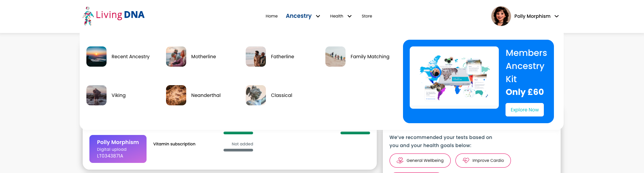Select the Motherline menu image
The height and width of the screenshot is (173, 644).
tap(176, 57)
